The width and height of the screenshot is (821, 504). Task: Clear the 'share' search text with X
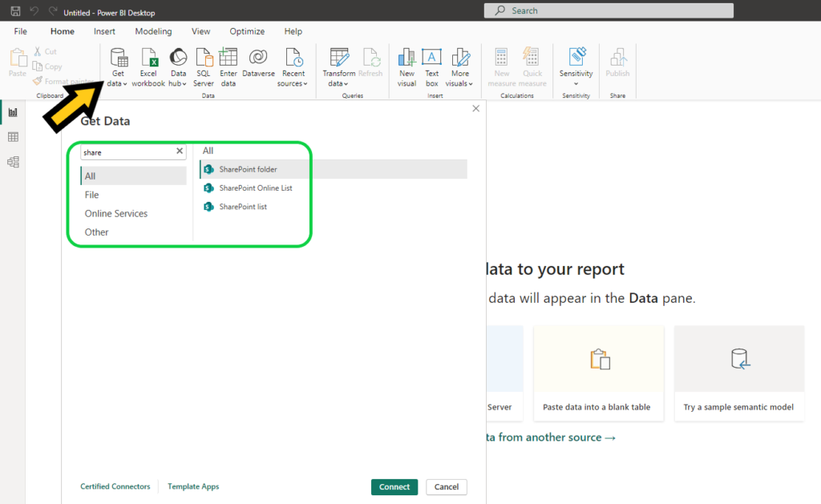click(180, 151)
